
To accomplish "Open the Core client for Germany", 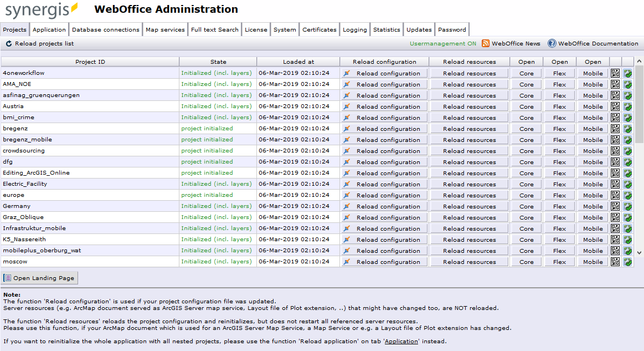I will coord(525,206).
